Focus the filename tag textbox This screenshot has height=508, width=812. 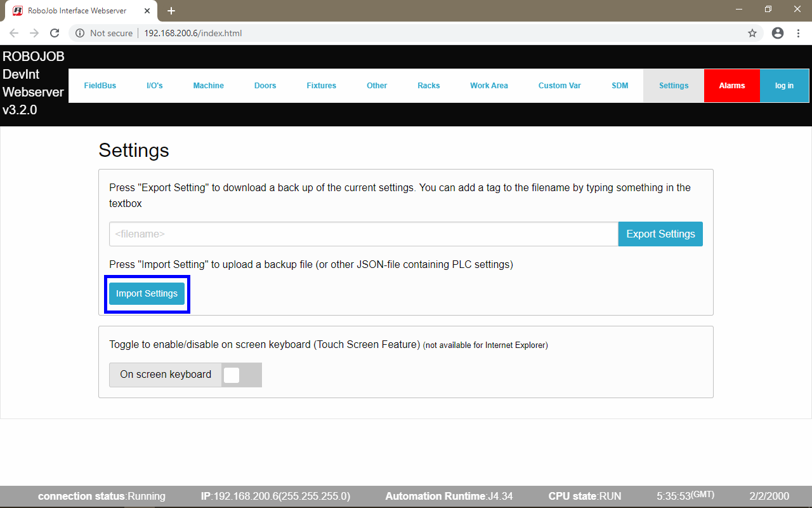(x=363, y=234)
